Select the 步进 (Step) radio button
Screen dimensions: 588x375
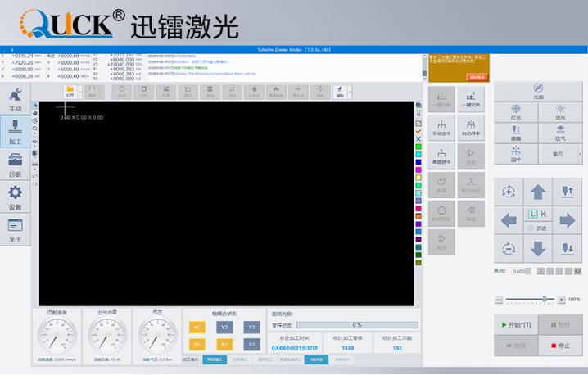(531, 230)
